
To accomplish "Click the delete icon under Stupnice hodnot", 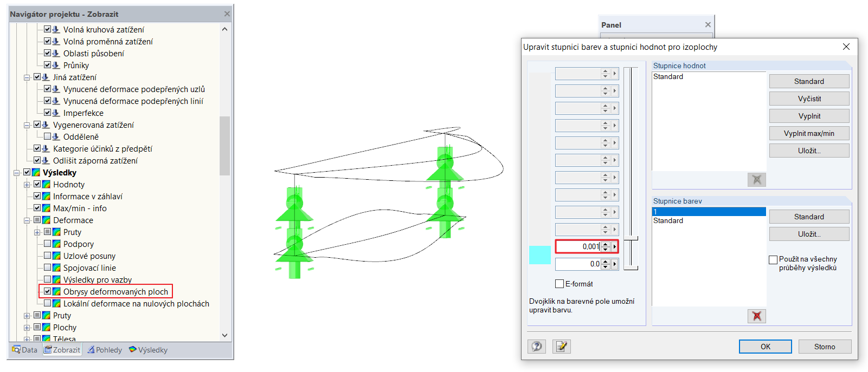I will [x=757, y=179].
